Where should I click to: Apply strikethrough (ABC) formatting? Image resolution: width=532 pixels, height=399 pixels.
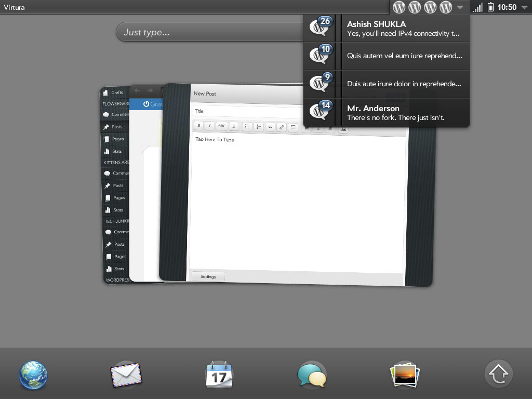221,126
